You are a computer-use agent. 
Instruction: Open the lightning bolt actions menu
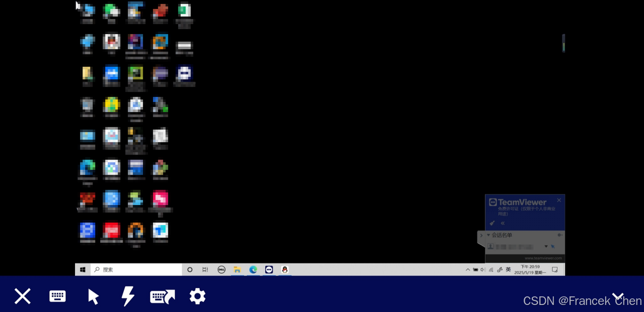[128, 296]
